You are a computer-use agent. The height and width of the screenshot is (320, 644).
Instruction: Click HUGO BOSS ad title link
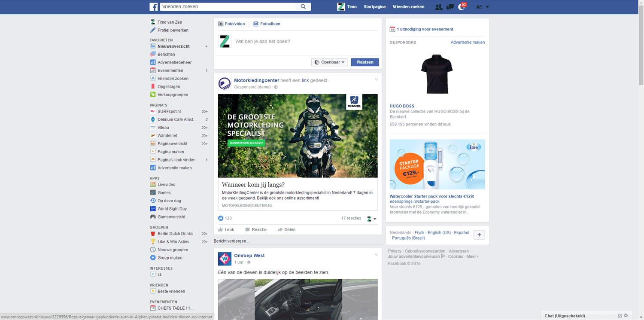coord(402,106)
